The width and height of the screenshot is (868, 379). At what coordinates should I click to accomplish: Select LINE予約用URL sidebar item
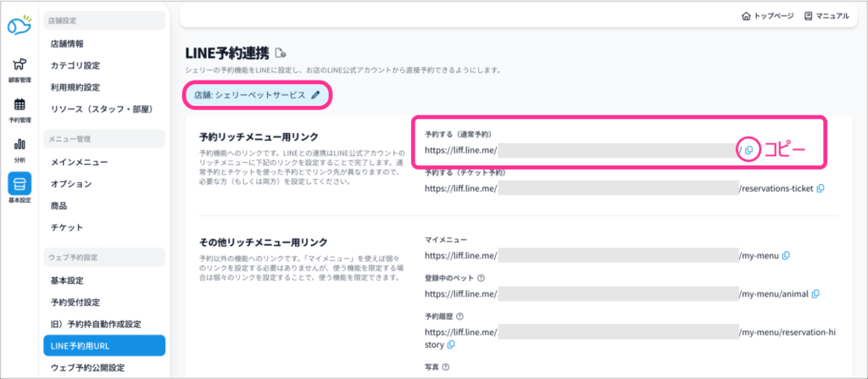click(x=82, y=346)
